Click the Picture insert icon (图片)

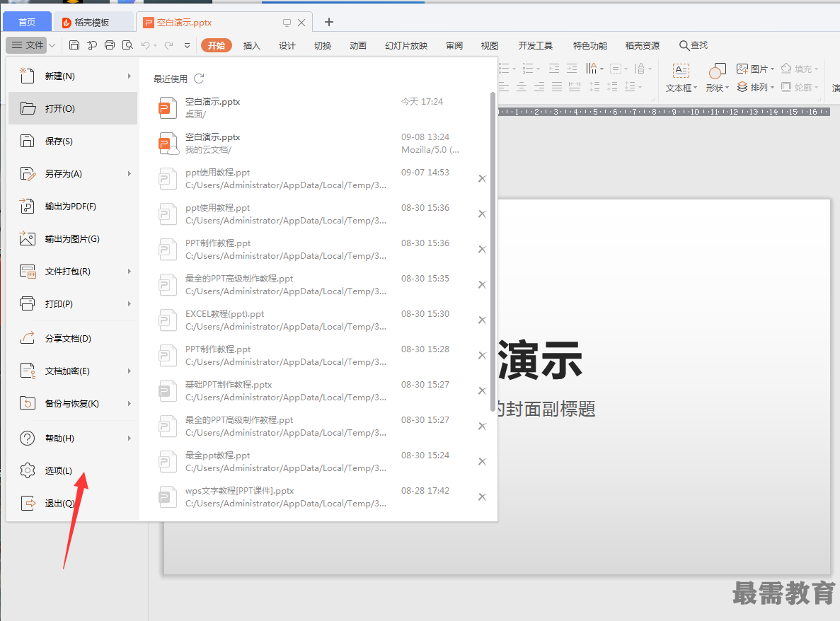click(x=755, y=69)
